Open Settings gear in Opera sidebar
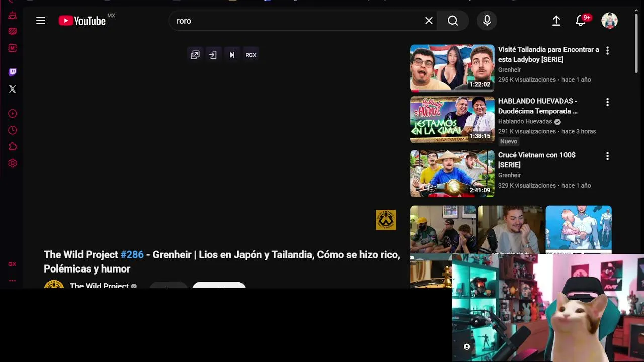 13,163
